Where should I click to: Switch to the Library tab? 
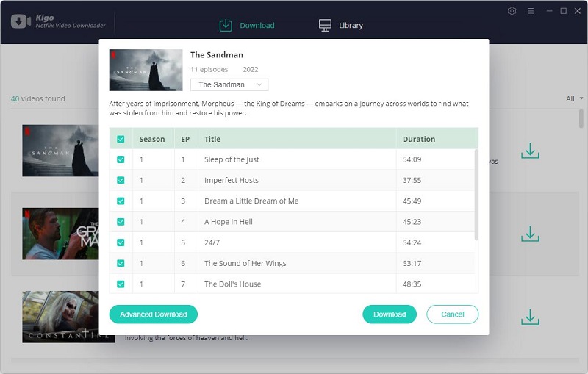341,26
